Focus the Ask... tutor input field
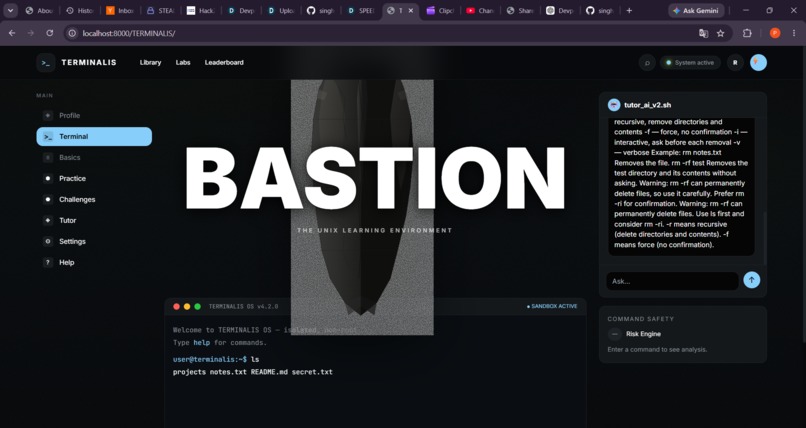 pos(672,281)
